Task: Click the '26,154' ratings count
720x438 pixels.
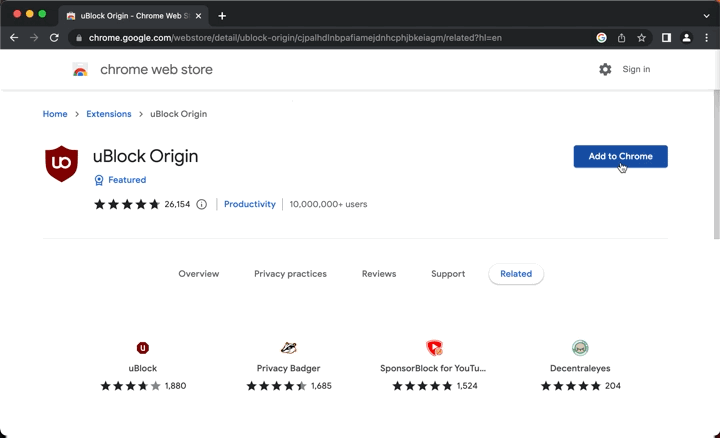Action: pyautogui.click(x=177, y=204)
